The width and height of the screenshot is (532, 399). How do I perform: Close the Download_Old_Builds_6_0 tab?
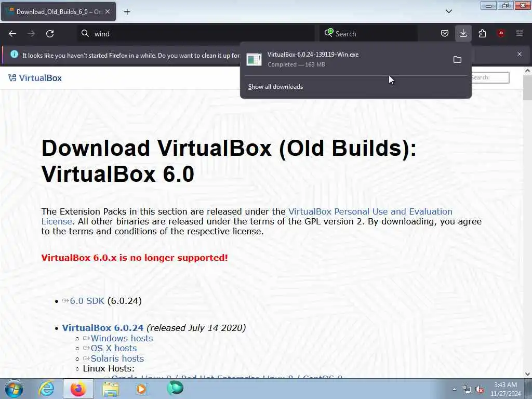coord(108,11)
